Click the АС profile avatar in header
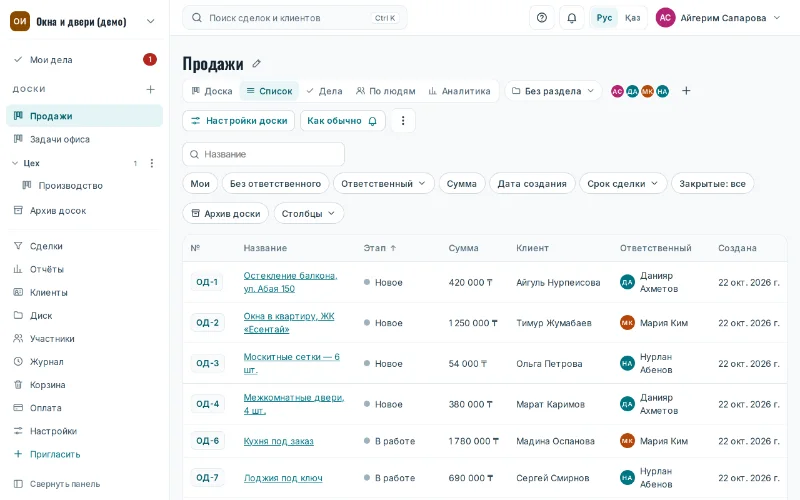 pos(665,18)
